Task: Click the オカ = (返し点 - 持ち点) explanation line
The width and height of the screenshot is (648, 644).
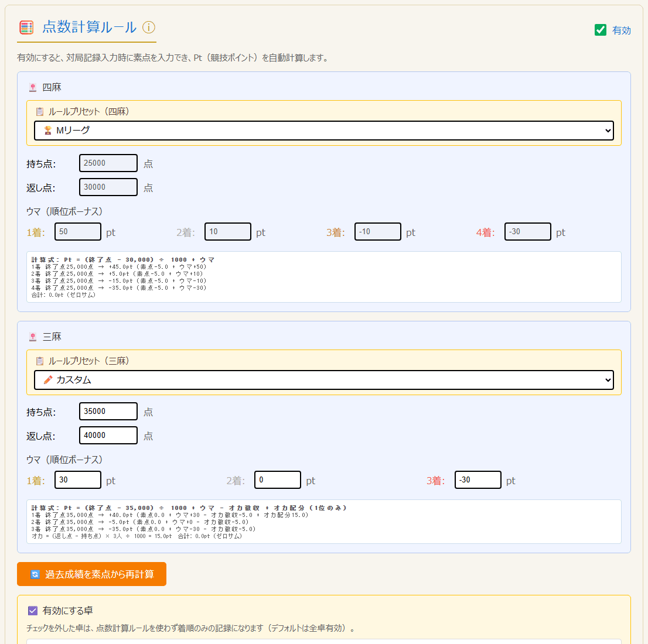Action: pyautogui.click(x=137, y=536)
